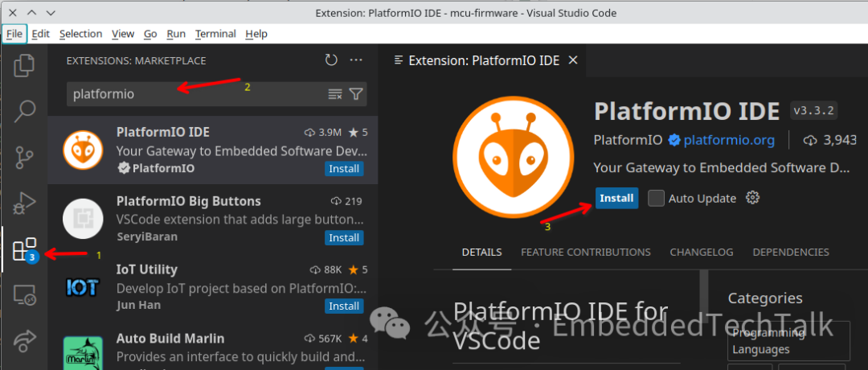The image size is (868, 370).
Task: Refresh the extensions marketplace list
Action: [331, 60]
